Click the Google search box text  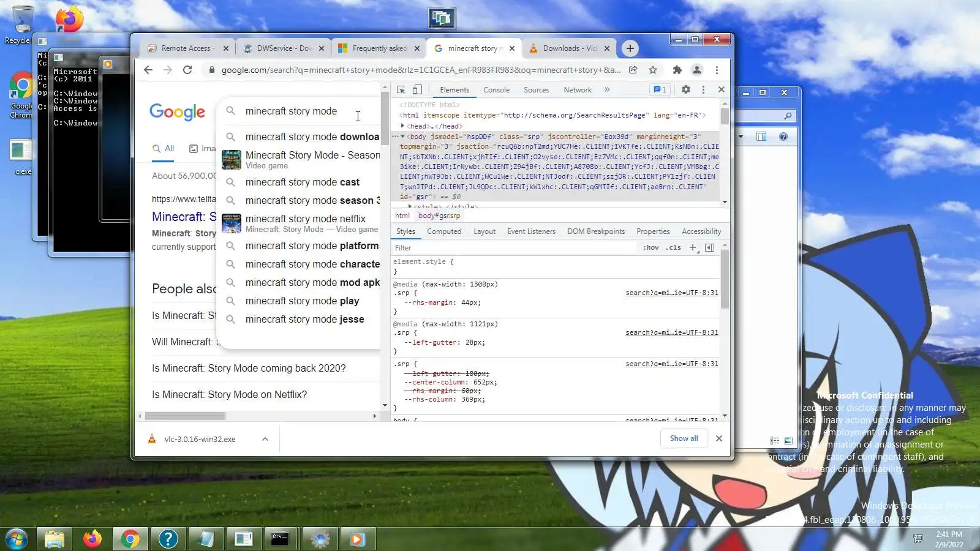coord(291,111)
